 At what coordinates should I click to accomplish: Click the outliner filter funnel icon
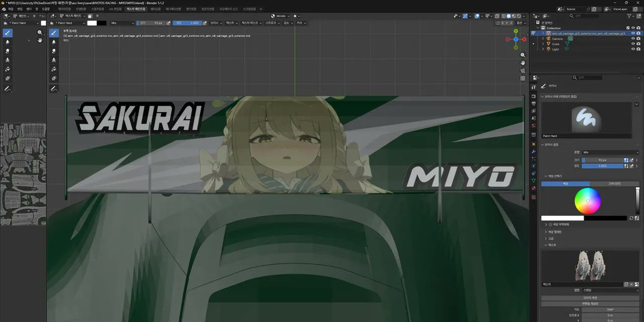click(630, 16)
